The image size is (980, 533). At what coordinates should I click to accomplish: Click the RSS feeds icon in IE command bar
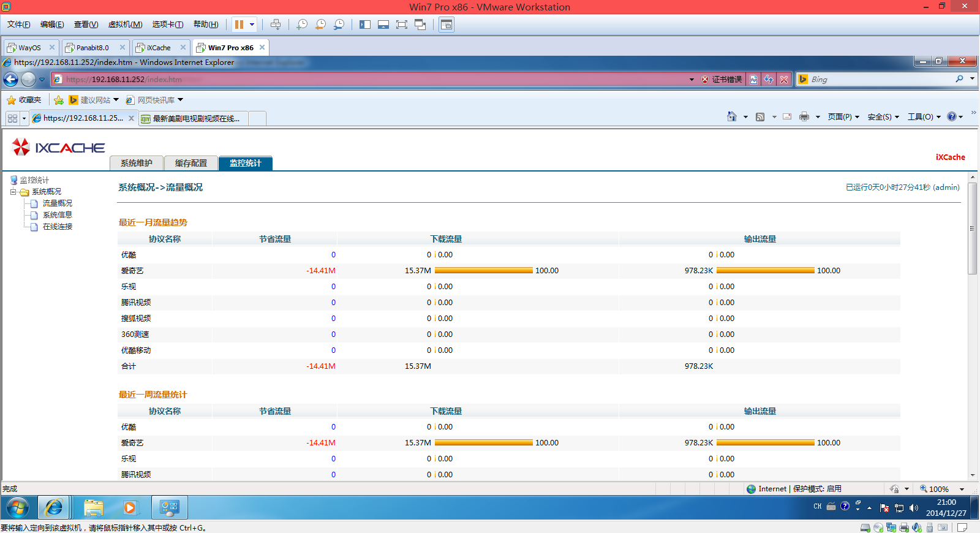[760, 116]
